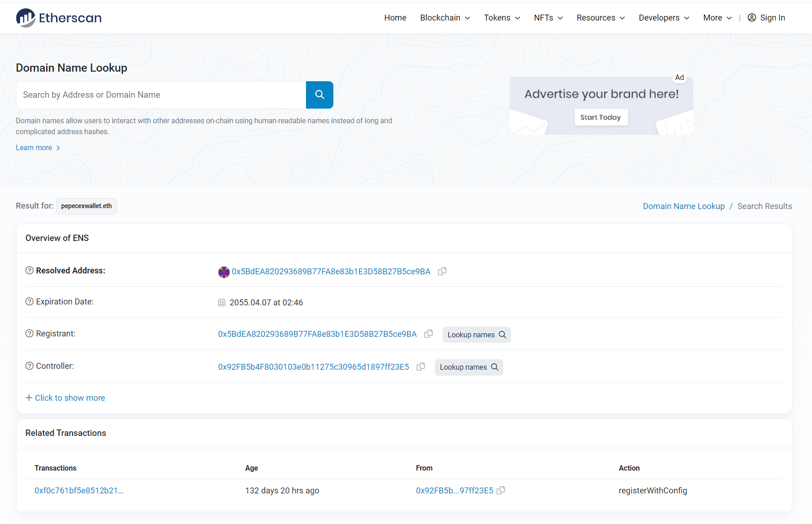812x524 pixels.
Task: Click the Learn more link
Action: click(38, 147)
